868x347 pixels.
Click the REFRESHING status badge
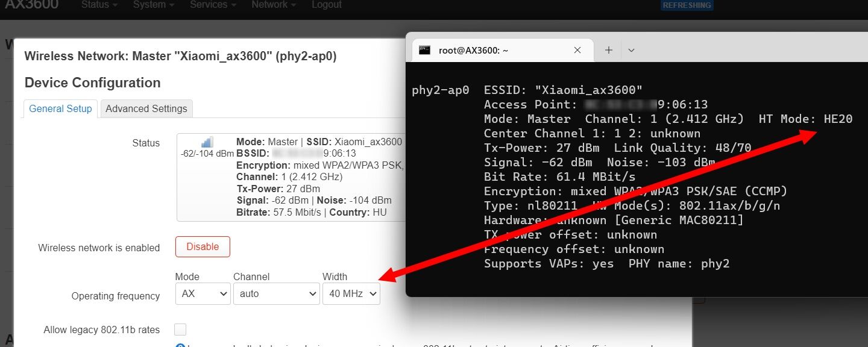[x=687, y=5]
